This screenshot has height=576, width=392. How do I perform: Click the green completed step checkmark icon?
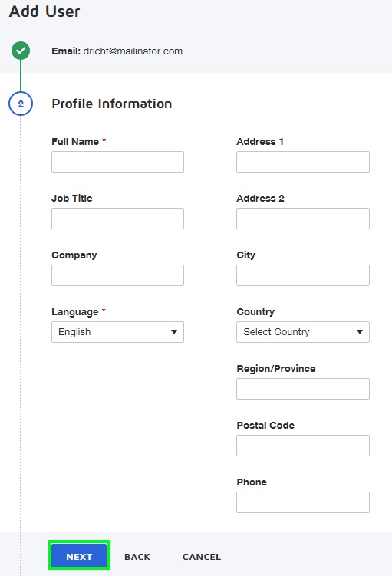click(x=21, y=51)
